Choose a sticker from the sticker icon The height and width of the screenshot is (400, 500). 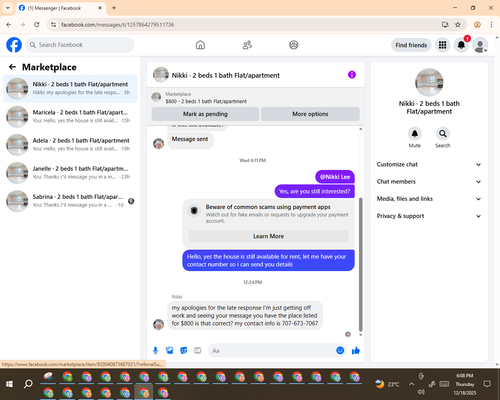coord(184,351)
